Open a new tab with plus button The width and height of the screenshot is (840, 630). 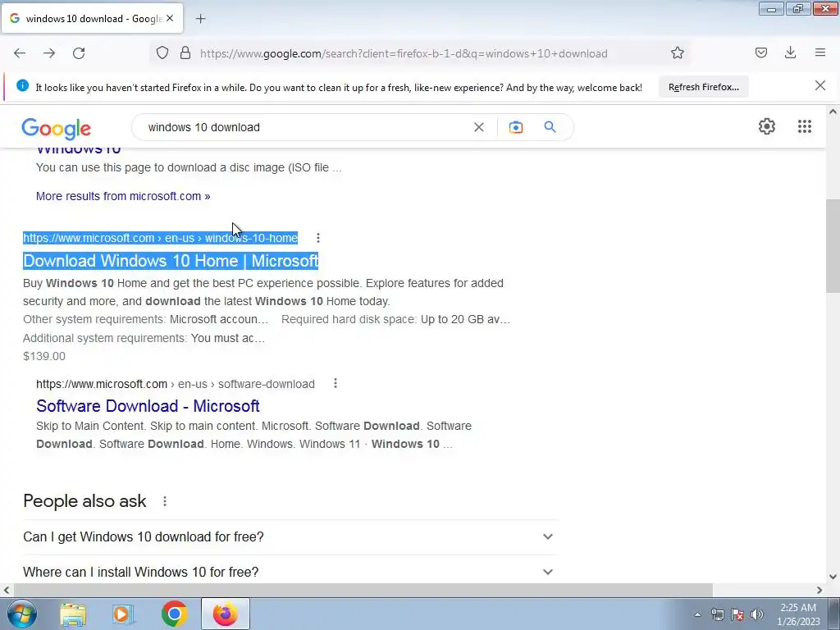click(201, 19)
